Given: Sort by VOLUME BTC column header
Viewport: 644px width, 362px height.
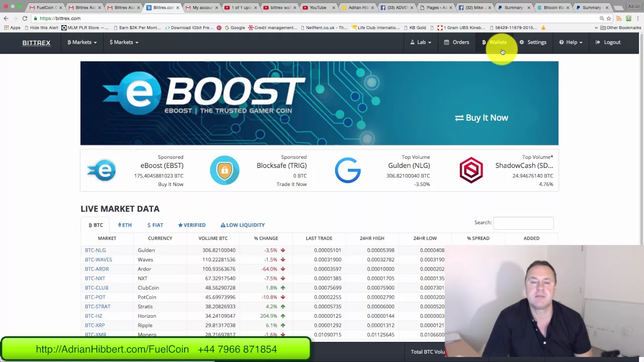Looking at the screenshot, I should (x=213, y=238).
